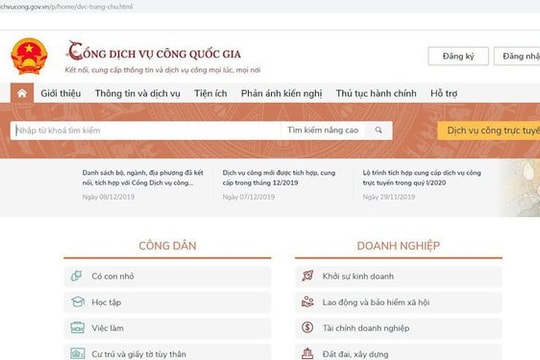This screenshot has height=360, width=540.
Task: Click the Đăng ký button
Action: tap(458, 56)
